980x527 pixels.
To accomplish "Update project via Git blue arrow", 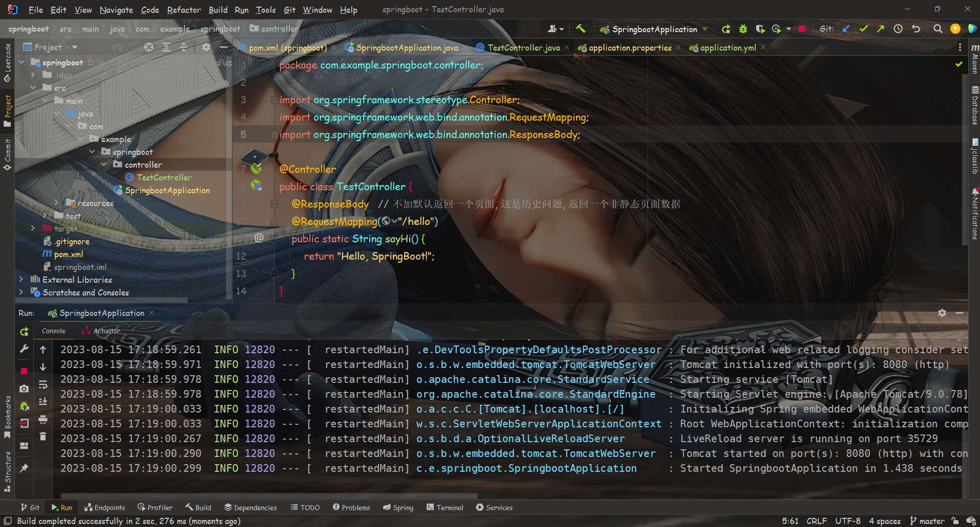I will coord(846,29).
